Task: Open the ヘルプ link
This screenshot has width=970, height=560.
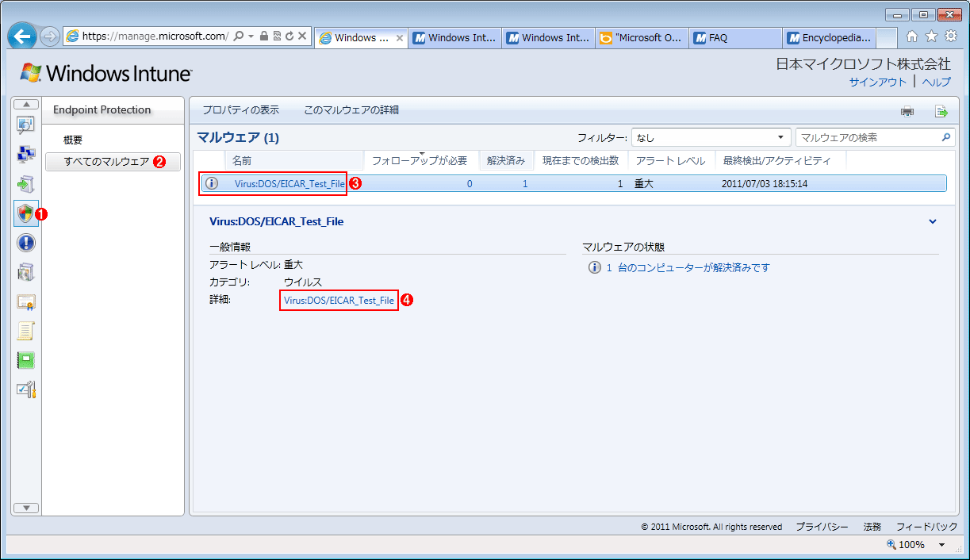Action: coord(936,82)
